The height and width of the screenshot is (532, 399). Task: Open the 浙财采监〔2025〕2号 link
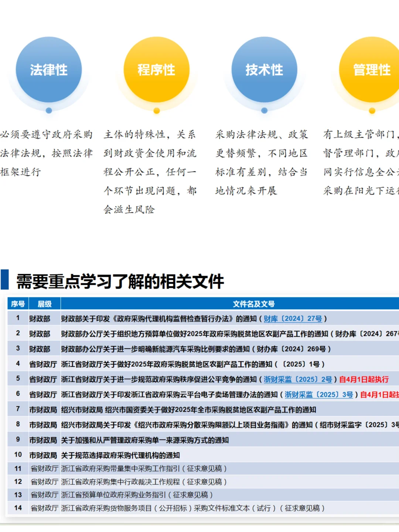[298, 379]
